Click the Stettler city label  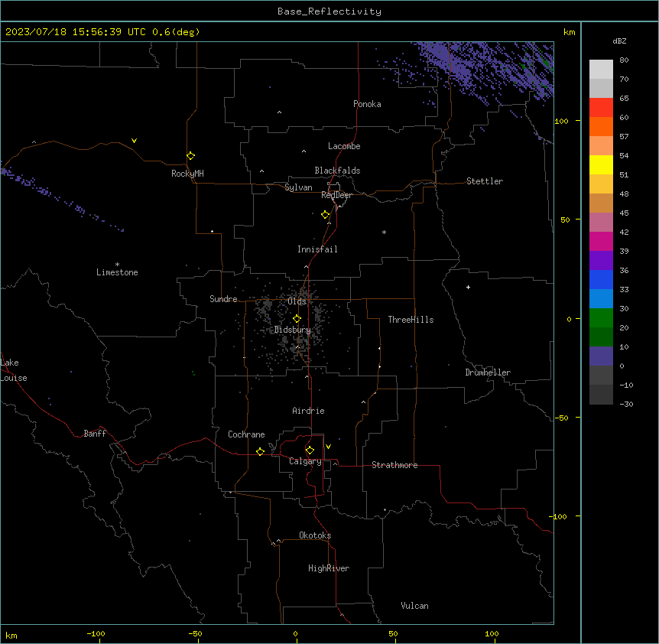click(x=485, y=181)
